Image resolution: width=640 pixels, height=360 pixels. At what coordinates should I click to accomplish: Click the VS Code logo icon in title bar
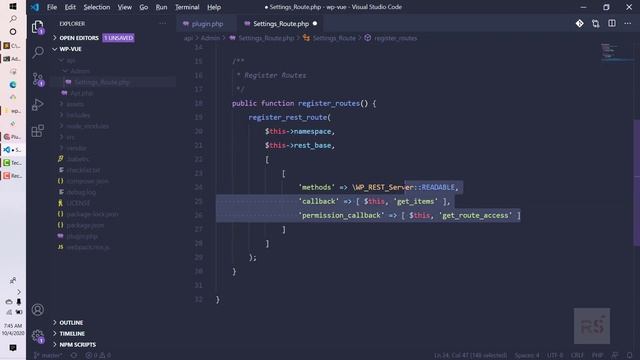coord(35,7)
